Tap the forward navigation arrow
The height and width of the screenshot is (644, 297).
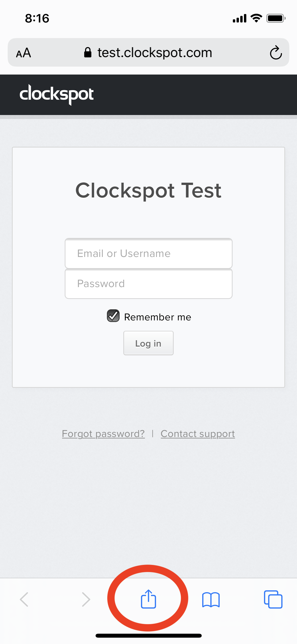[x=86, y=600]
